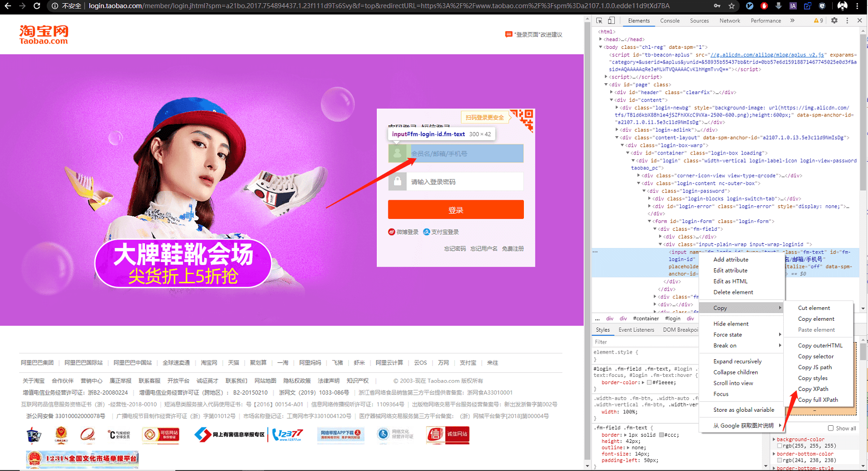Image resolution: width=868 pixels, height=471 pixels.
Task: Switch to QR code login corner icon
Action: (524, 120)
